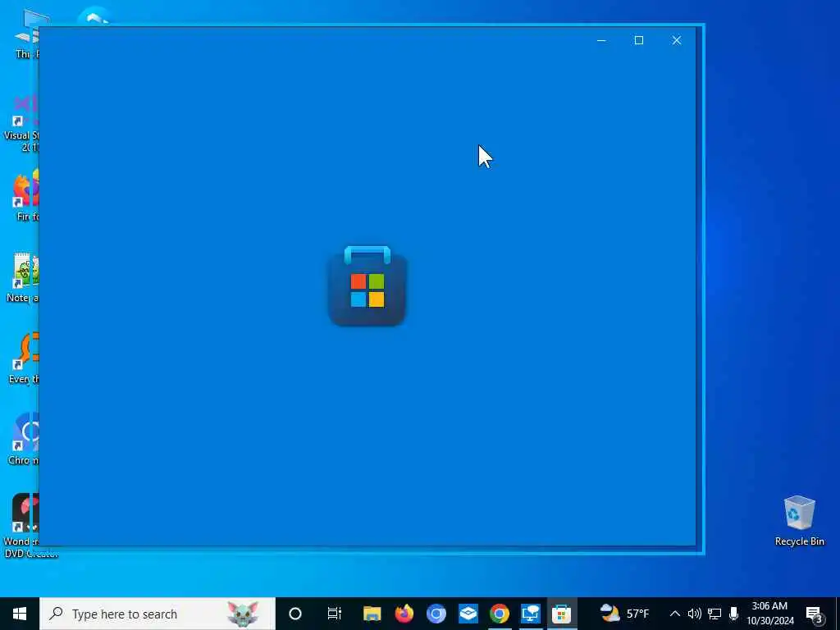Minimize the Microsoft Store window
Viewport: 840px width, 630px height.
[x=601, y=40]
